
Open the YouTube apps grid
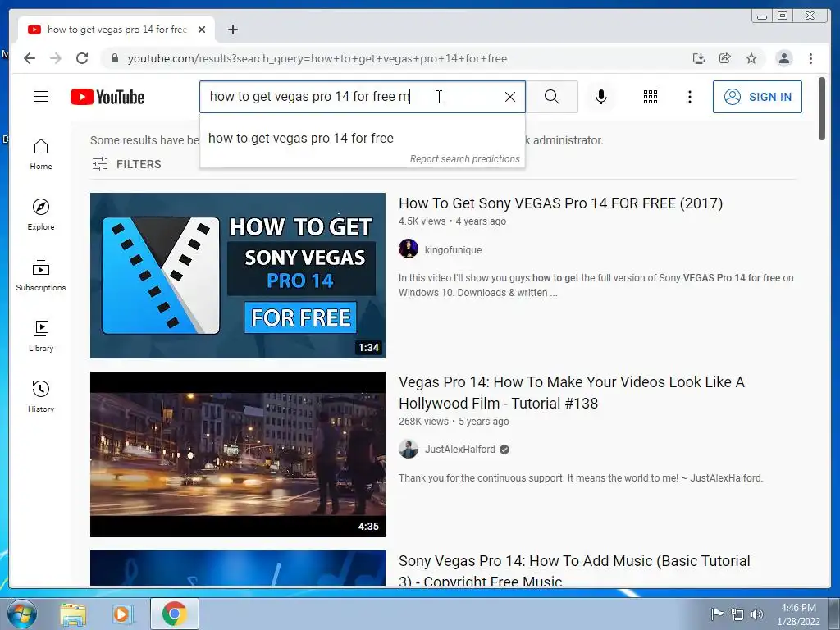[651, 97]
